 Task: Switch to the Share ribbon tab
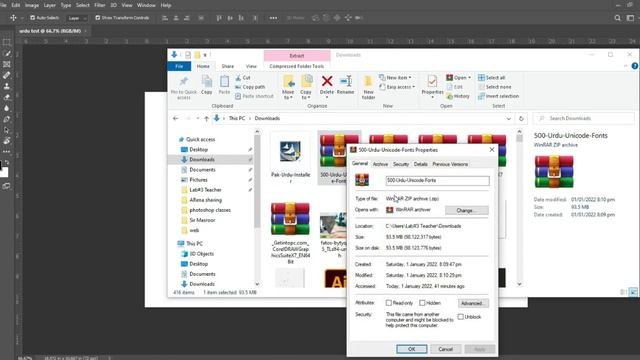point(228,66)
